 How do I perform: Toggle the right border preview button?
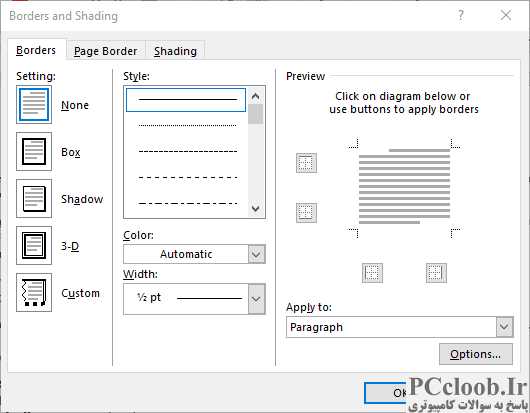click(436, 273)
